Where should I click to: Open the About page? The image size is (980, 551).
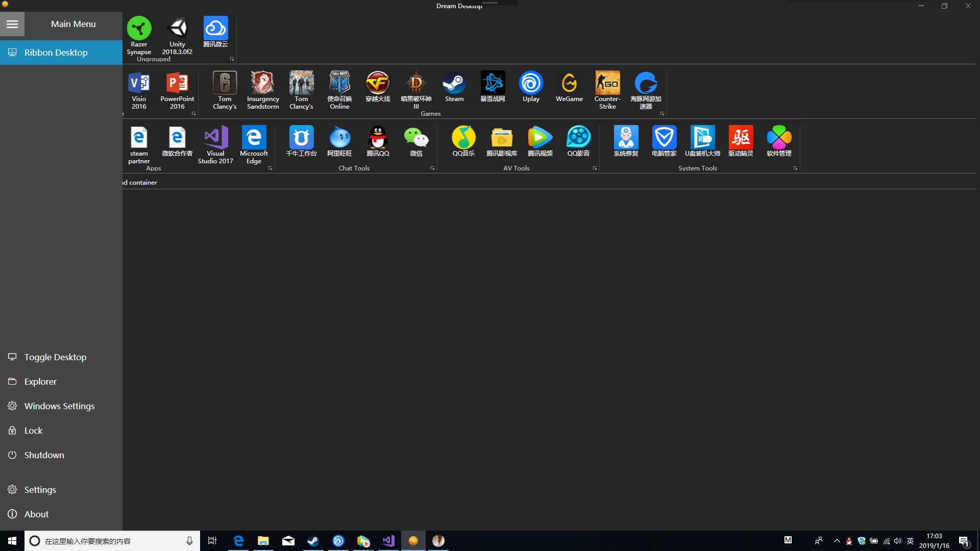[x=61, y=514]
